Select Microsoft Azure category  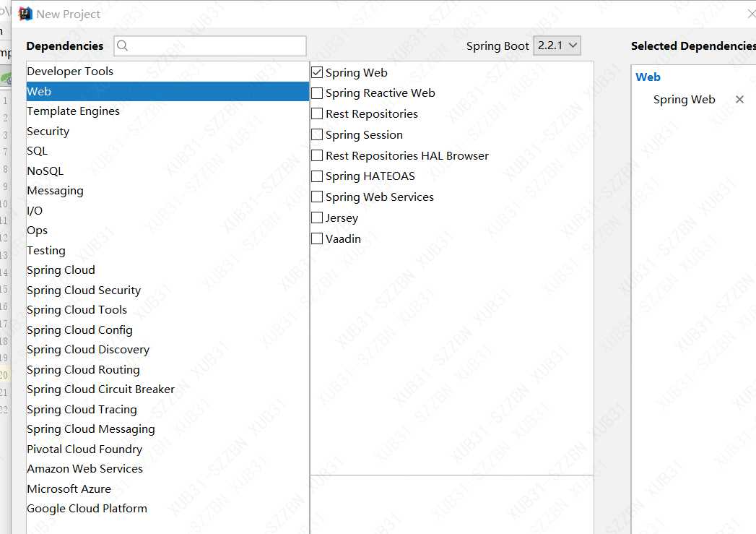(x=168, y=488)
